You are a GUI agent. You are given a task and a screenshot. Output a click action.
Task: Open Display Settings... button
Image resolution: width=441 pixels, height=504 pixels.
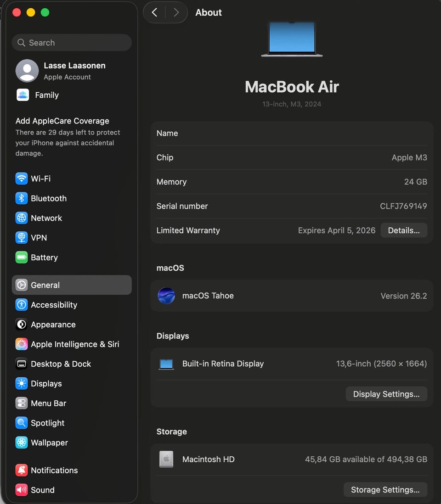click(386, 394)
